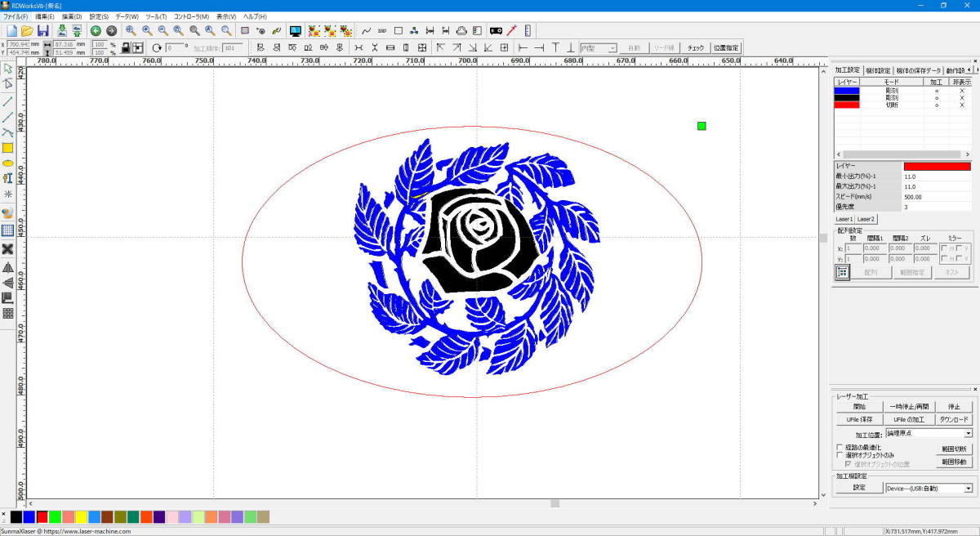Open ツール(T) menu
The width and height of the screenshot is (980, 536).
pyautogui.click(x=156, y=16)
